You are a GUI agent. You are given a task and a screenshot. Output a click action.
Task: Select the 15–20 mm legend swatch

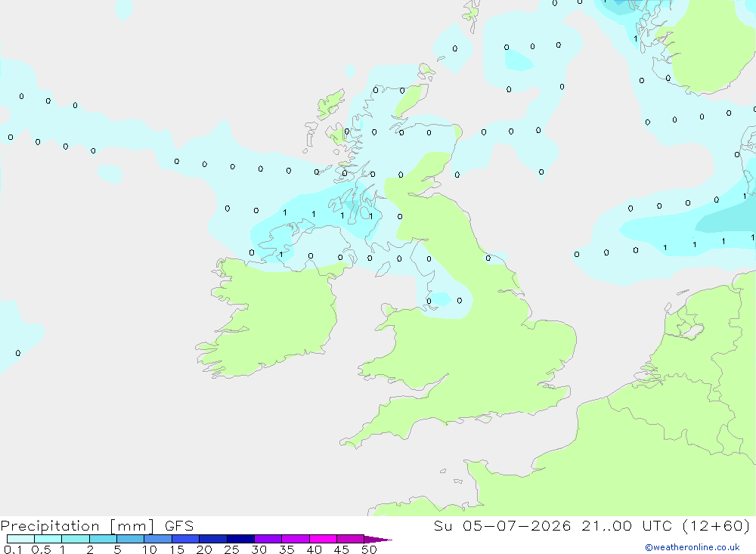(186, 539)
